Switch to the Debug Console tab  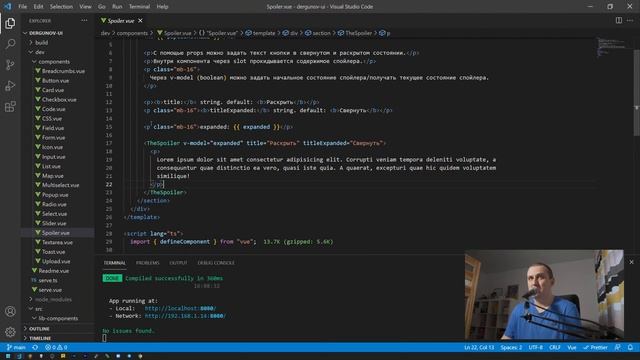click(x=216, y=263)
